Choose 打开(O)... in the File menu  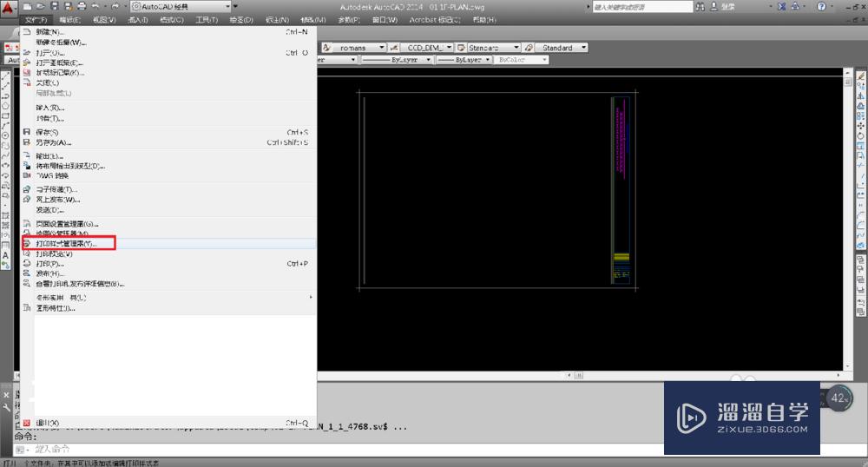tap(169, 53)
